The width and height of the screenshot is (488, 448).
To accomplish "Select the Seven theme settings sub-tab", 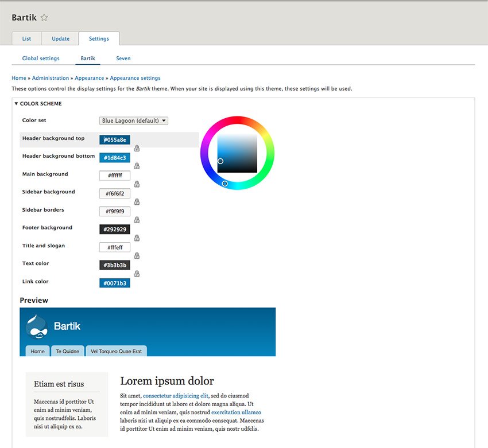I will (123, 59).
